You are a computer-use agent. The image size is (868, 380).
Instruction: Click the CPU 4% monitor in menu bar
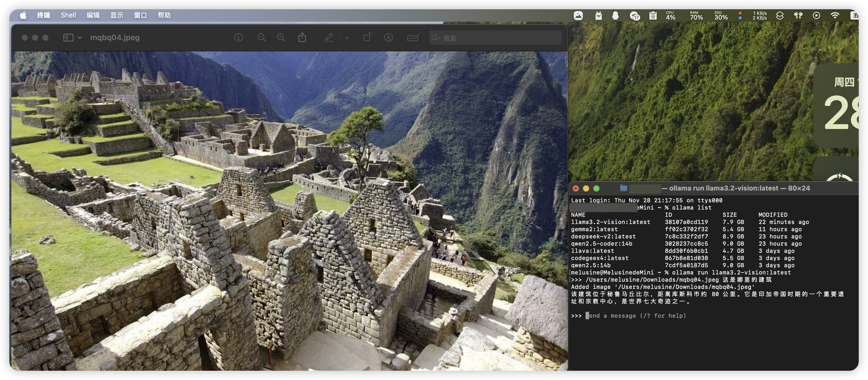(671, 15)
